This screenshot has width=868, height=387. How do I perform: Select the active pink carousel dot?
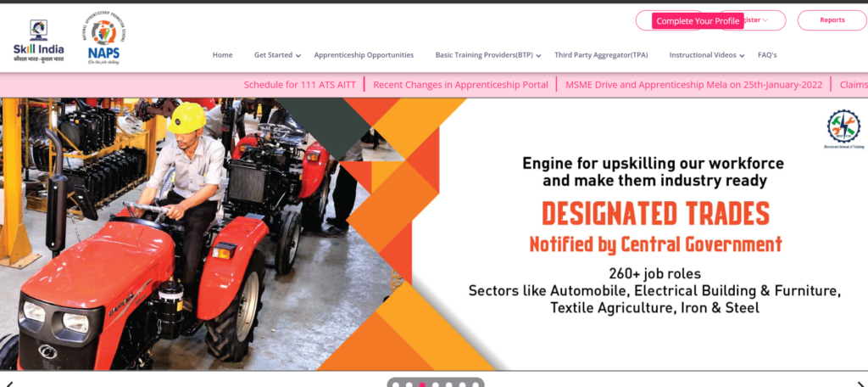pyautogui.click(x=422, y=384)
